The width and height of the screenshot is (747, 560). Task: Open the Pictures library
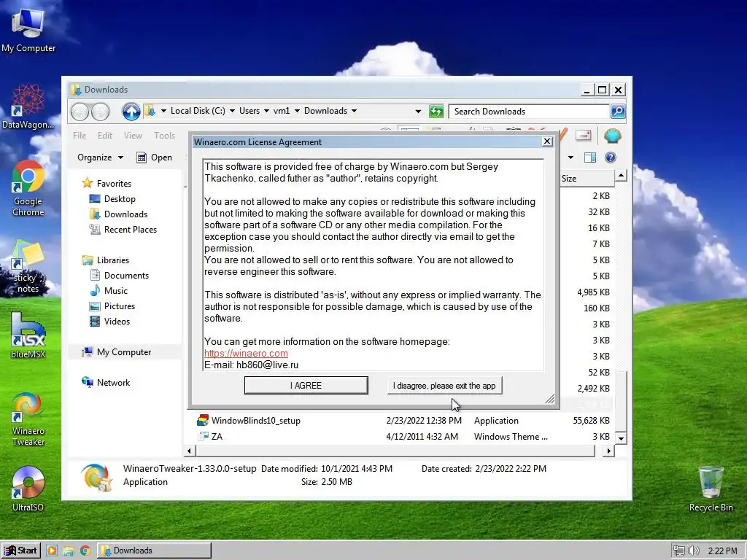[112, 306]
